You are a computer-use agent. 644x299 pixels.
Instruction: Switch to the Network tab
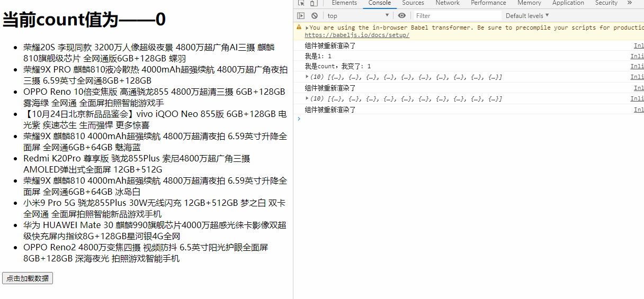(448, 3)
